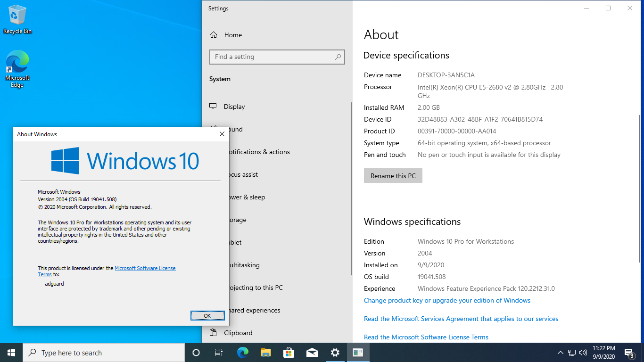Select the Clipboard icon in Settings sidebar

tap(214, 333)
